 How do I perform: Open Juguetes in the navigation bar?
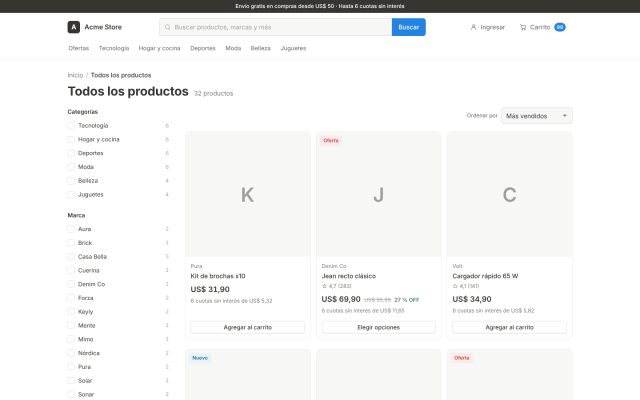(293, 48)
